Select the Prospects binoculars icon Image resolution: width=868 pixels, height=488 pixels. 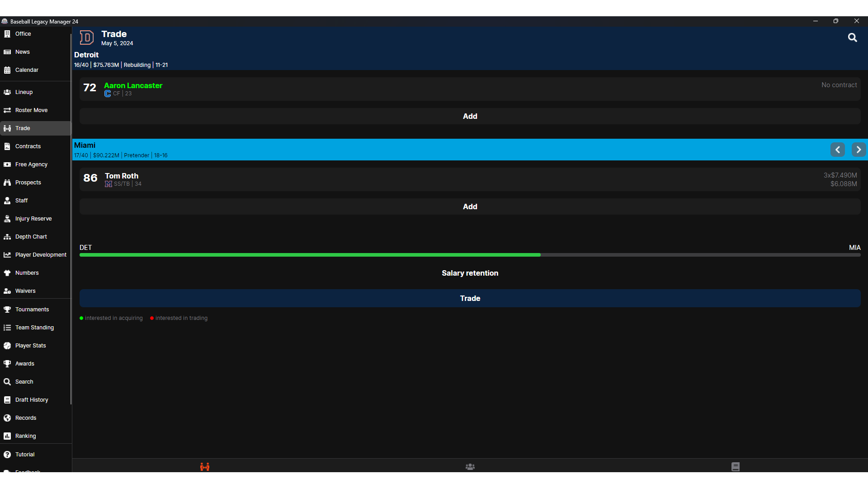point(7,183)
